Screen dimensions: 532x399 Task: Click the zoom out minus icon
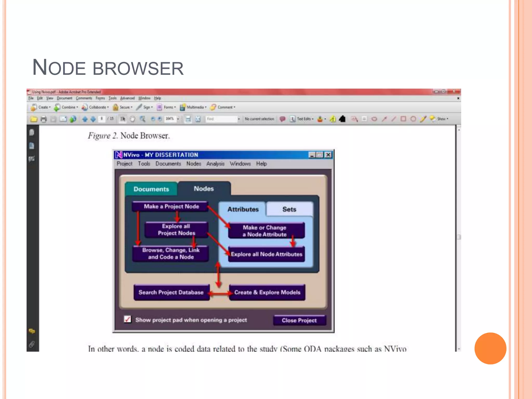point(153,119)
